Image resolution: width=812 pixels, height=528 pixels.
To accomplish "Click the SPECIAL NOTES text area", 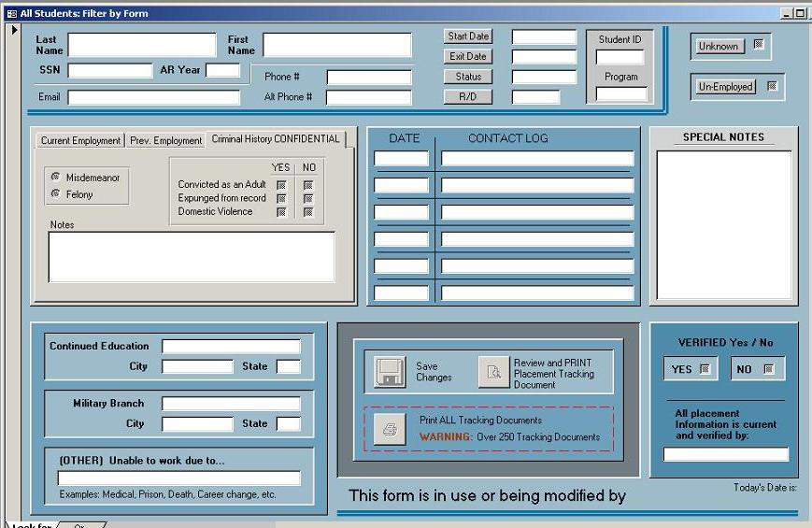I will (724, 225).
